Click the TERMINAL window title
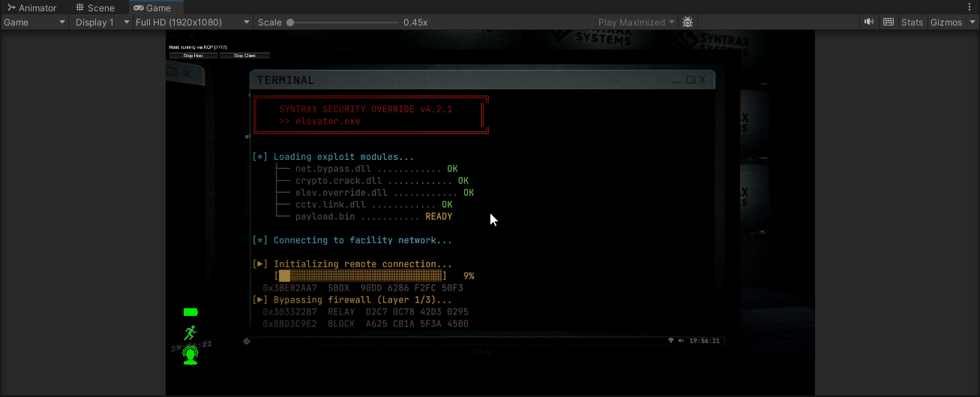Screen dimensions: 980x397 pos(286,80)
